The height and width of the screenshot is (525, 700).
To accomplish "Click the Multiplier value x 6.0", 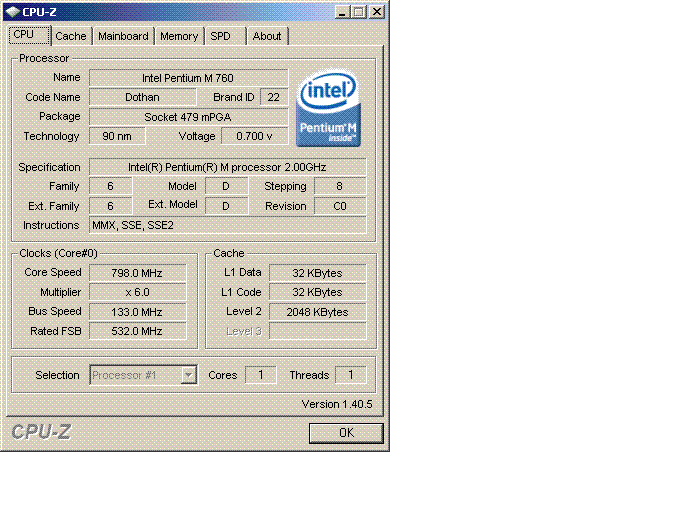I will point(138,292).
